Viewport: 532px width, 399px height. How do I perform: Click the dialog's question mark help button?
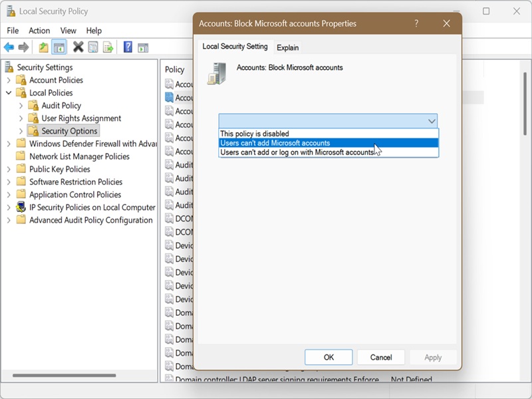[416, 23]
